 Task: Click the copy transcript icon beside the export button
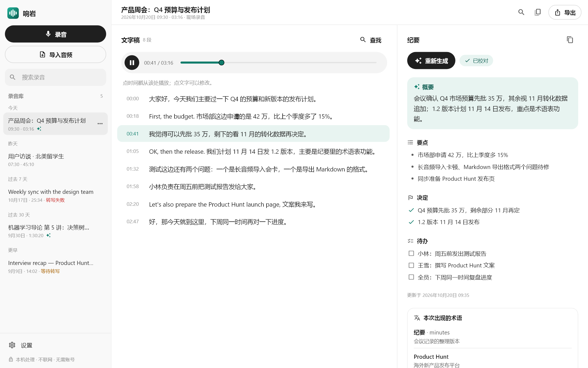(537, 12)
